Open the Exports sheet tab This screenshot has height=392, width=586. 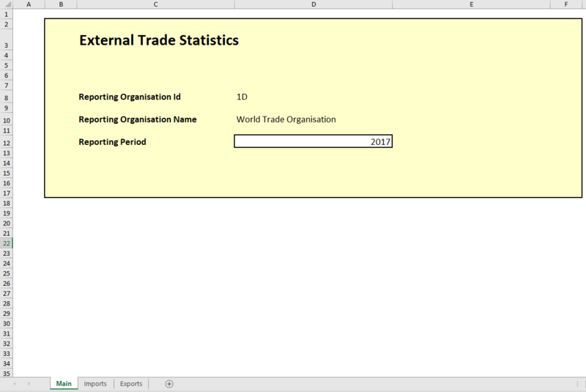131,384
